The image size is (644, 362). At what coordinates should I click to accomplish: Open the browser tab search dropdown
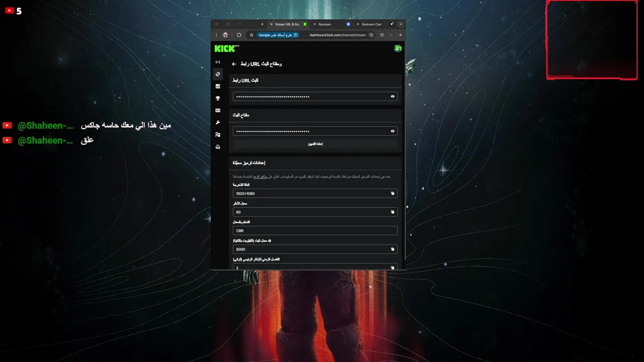tap(400, 24)
